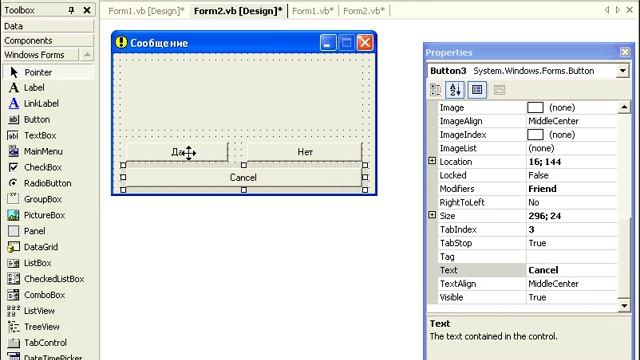This screenshot has height=360, width=640.
Task: Open the Form2.vb code tab
Action: pyautogui.click(x=364, y=11)
